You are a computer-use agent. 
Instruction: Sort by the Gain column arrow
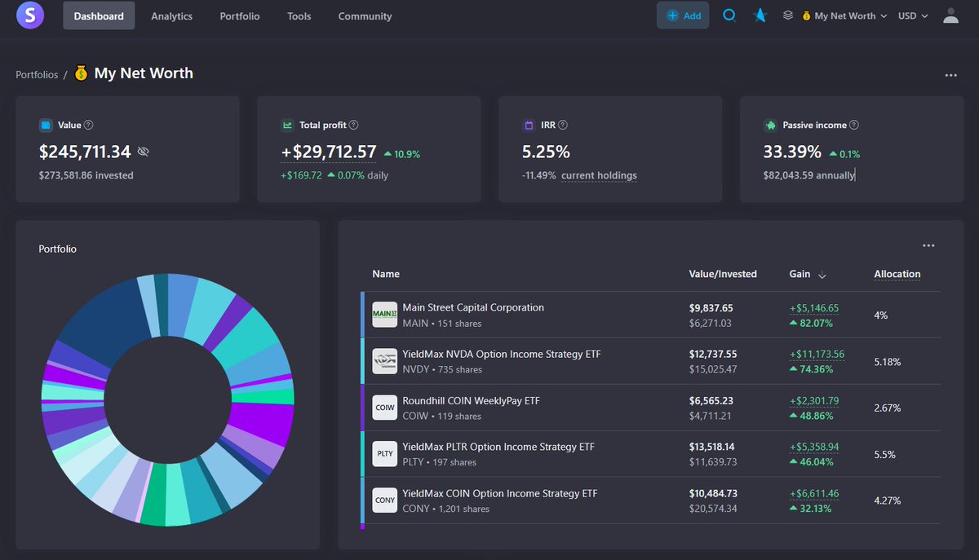(x=822, y=275)
